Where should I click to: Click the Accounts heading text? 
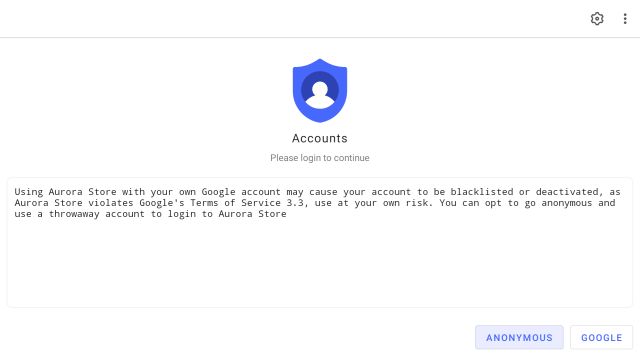pyautogui.click(x=320, y=138)
